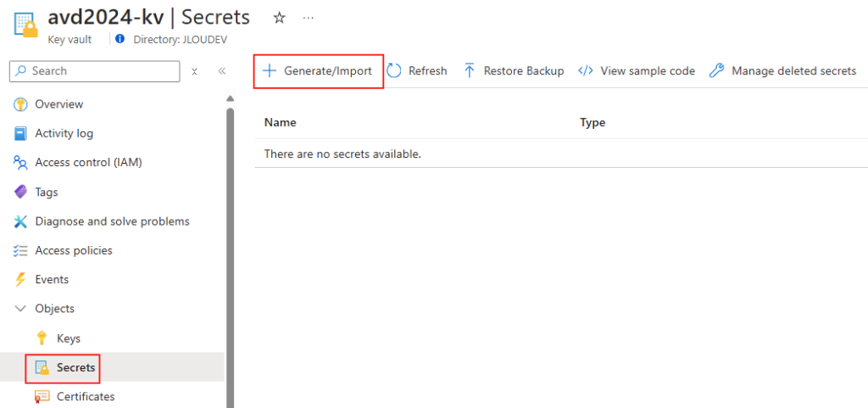The image size is (868, 408).
Task: Click the plus icon for Generate/Import
Action: tap(269, 71)
